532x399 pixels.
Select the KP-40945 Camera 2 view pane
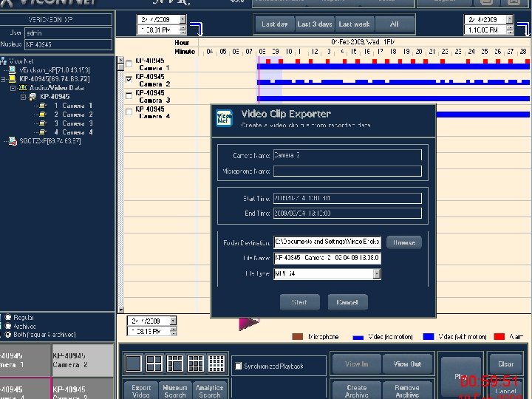83,361
